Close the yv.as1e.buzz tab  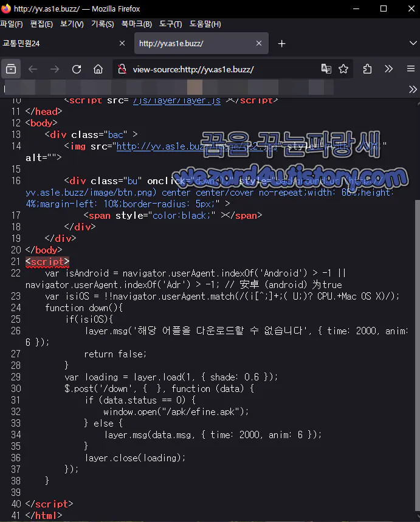(x=259, y=43)
